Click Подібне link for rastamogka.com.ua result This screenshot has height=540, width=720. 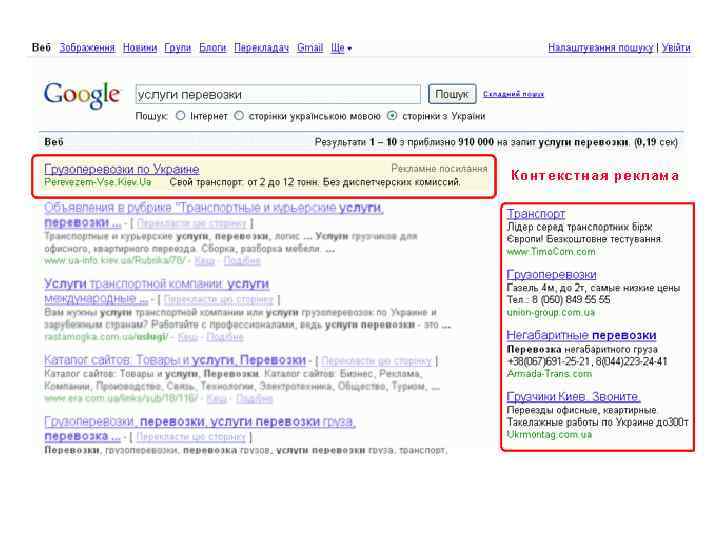(225, 337)
